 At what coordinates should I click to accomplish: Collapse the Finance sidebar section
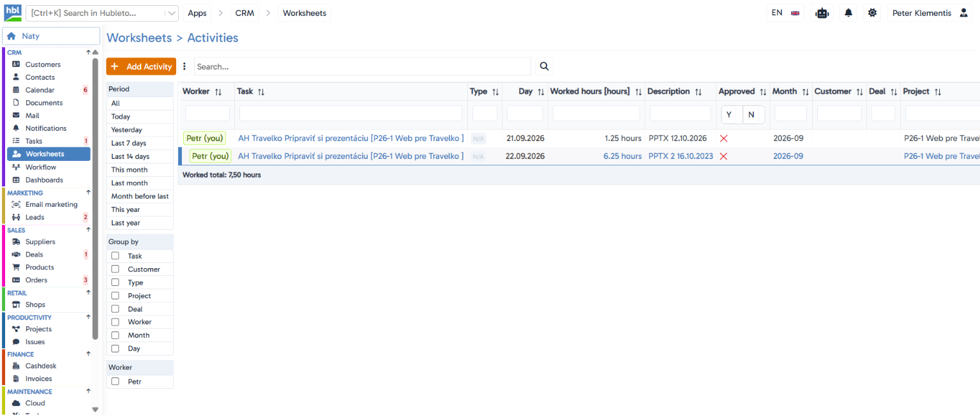pyautogui.click(x=89, y=354)
